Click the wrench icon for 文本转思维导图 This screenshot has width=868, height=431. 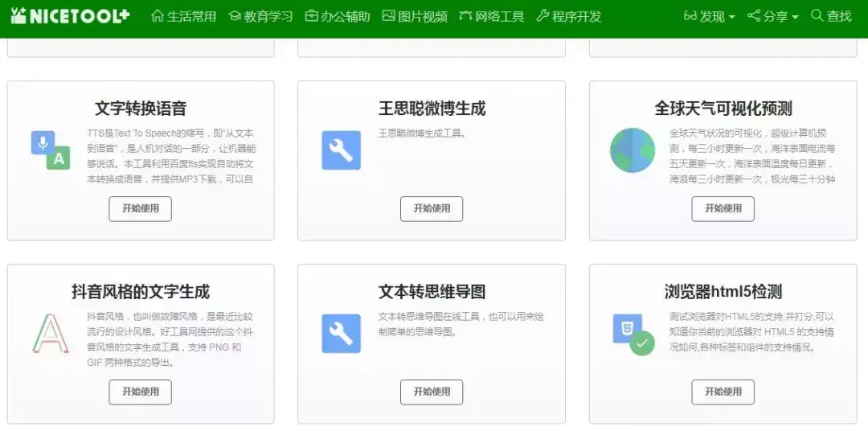(341, 334)
